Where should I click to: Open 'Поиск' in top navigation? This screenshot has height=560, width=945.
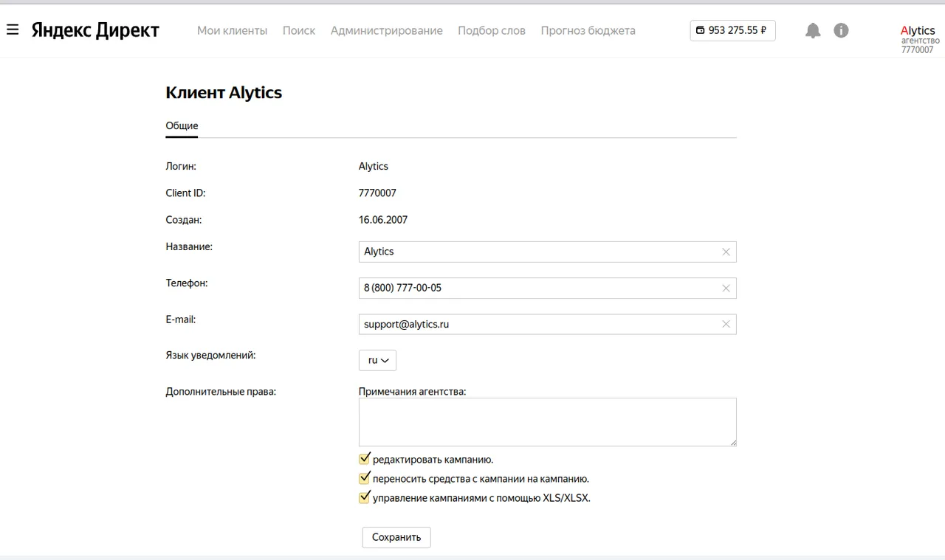[299, 30]
